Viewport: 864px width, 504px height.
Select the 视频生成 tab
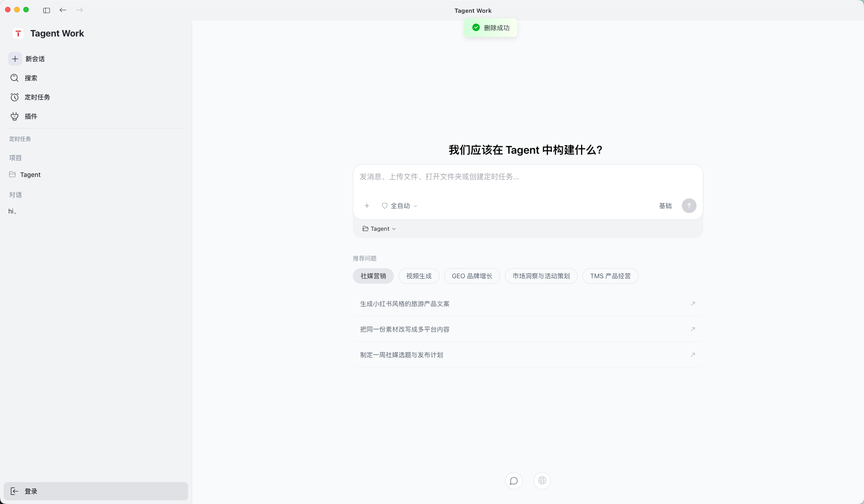[x=419, y=276]
